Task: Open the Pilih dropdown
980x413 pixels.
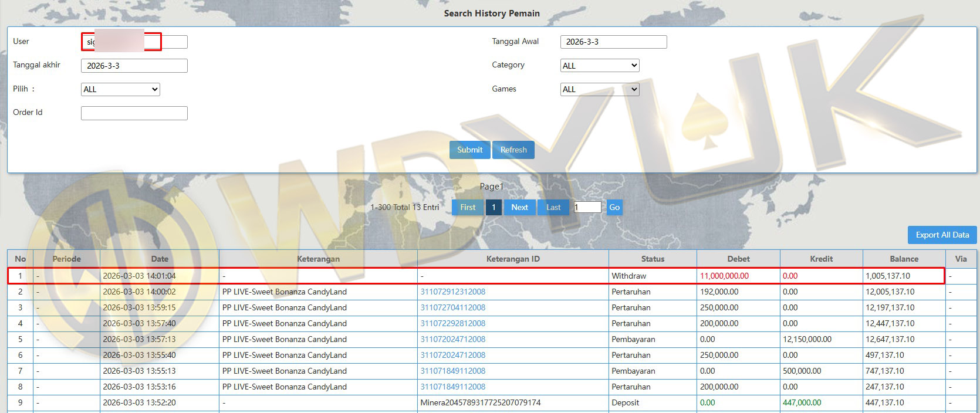Action: [x=120, y=89]
